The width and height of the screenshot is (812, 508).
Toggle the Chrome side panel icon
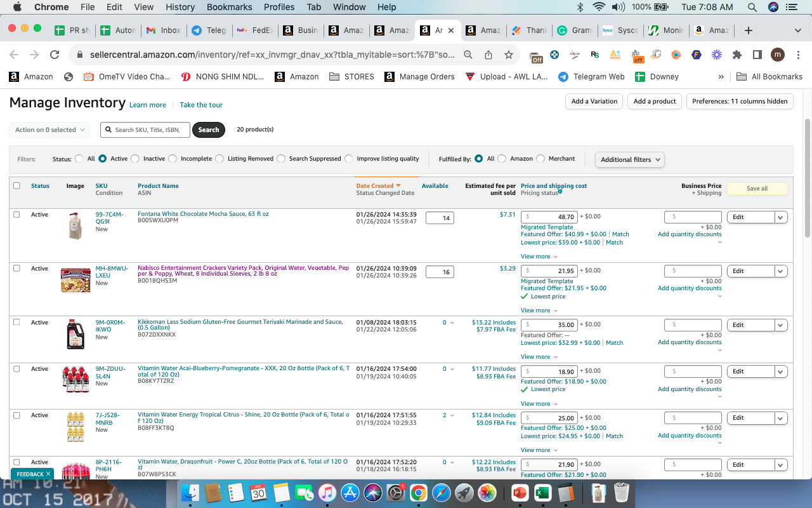757,55
